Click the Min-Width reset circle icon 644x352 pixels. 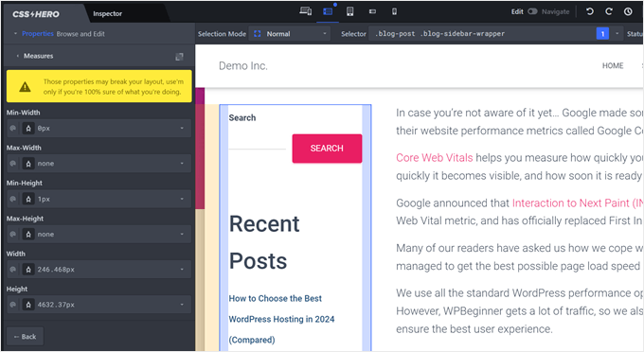coord(13,129)
